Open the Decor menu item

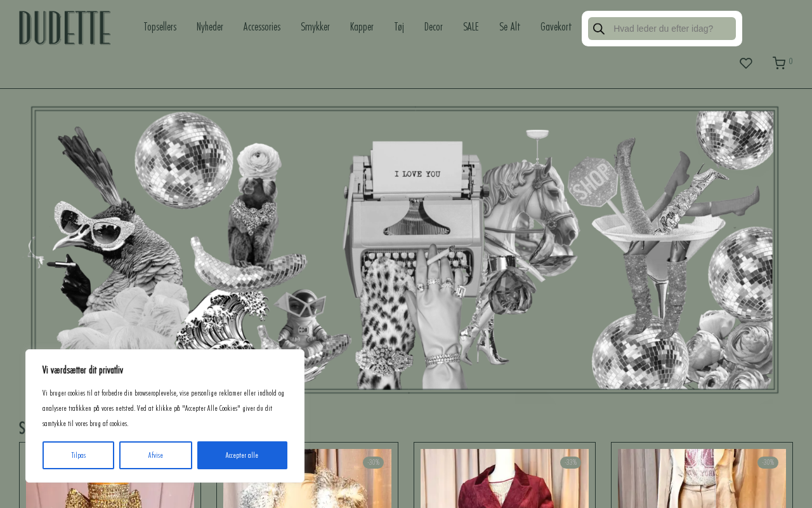[433, 27]
